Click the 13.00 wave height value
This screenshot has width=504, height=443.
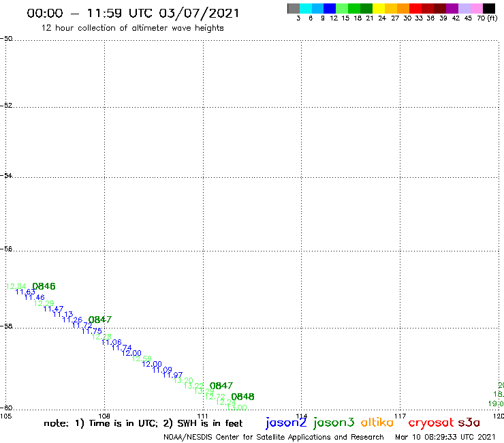237,408
